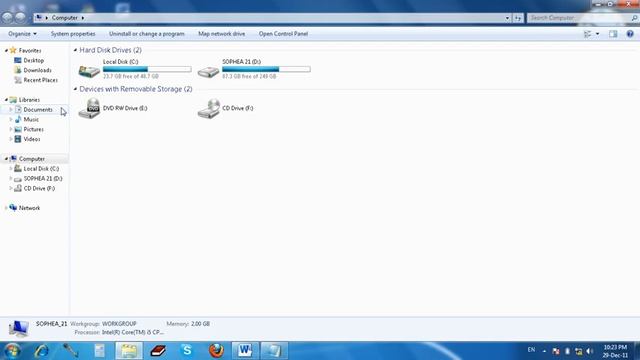The image size is (640, 360).
Task: Select Desktop in Favorites
Action: (x=33, y=60)
